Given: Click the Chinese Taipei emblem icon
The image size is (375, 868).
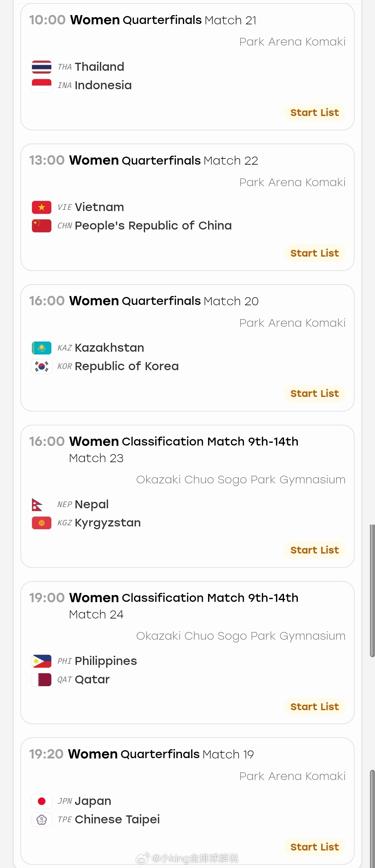Looking at the screenshot, I should pos(41,819).
